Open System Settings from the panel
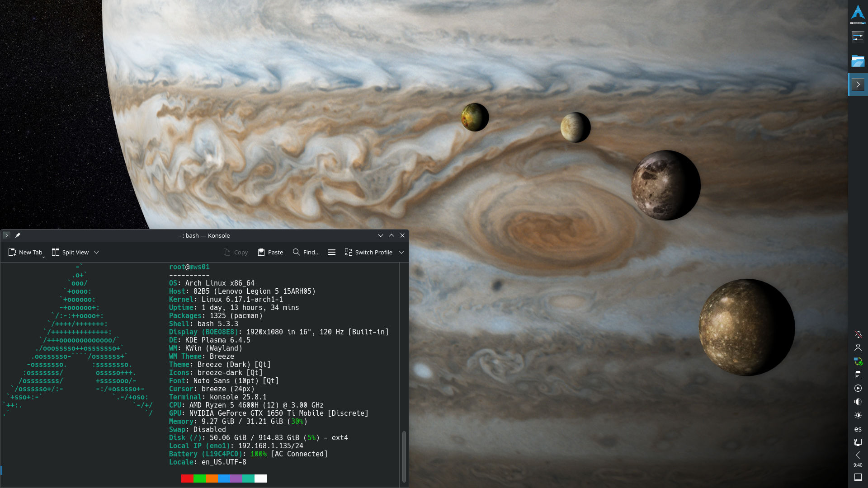The width and height of the screenshot is (868, 488). tap(858, 37)
